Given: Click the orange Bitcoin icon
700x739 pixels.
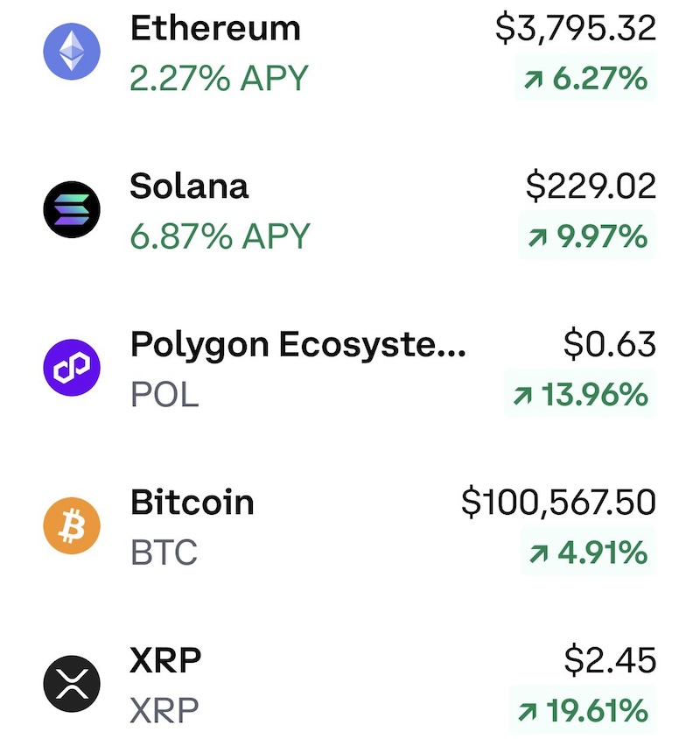Looking at the screenshot, I should [72, 527].
